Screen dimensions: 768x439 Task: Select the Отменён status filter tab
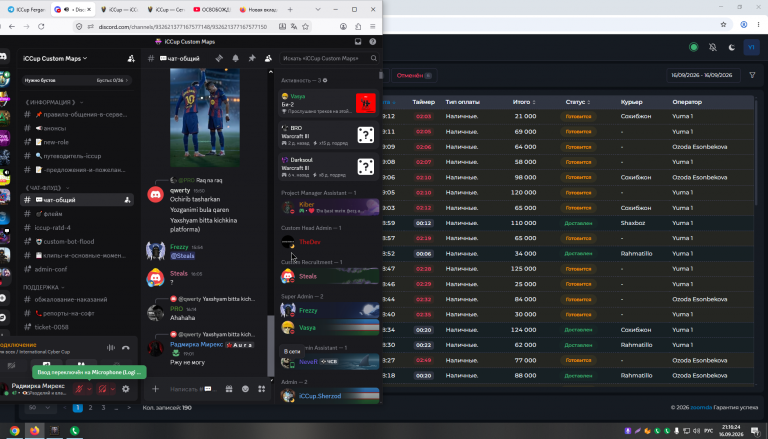[414, 75]
